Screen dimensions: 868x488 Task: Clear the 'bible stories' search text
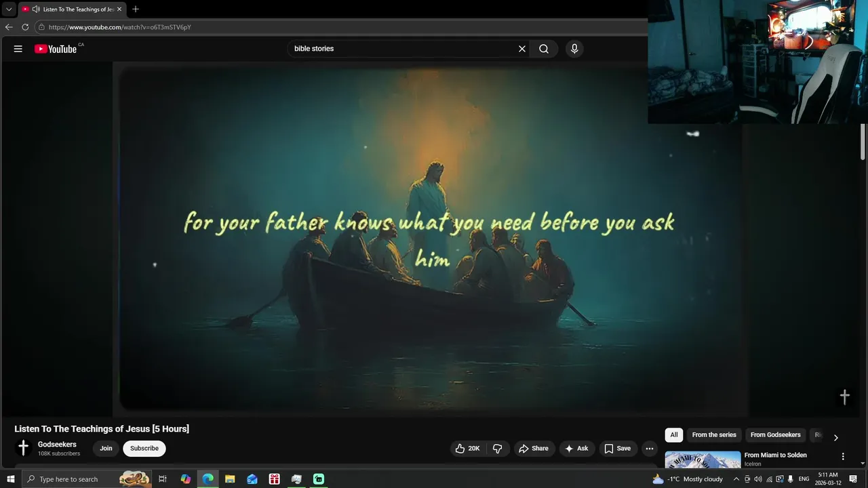pos(522,49)
